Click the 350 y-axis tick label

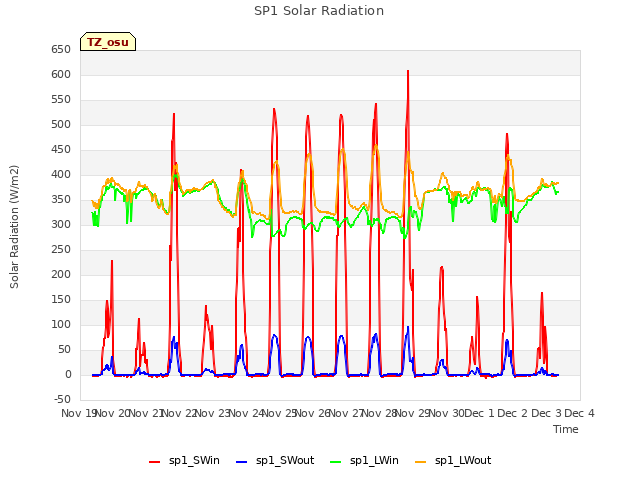pos(61,200)
